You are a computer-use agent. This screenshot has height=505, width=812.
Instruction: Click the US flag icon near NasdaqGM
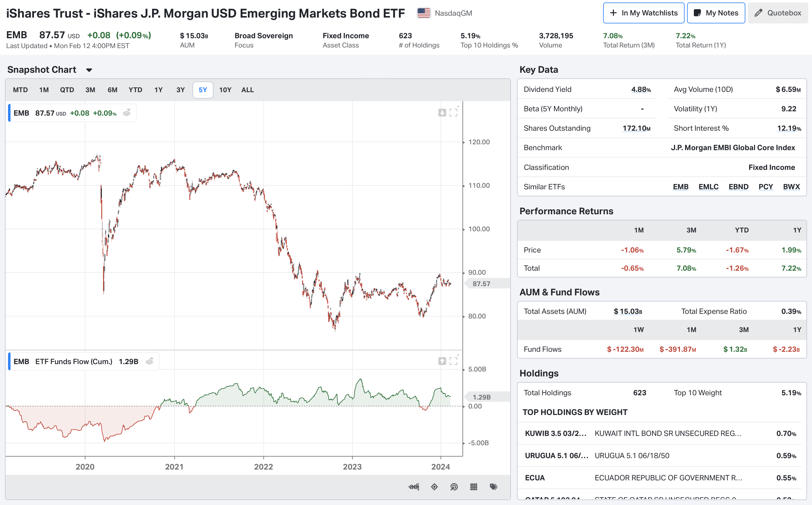coord(424,13)
